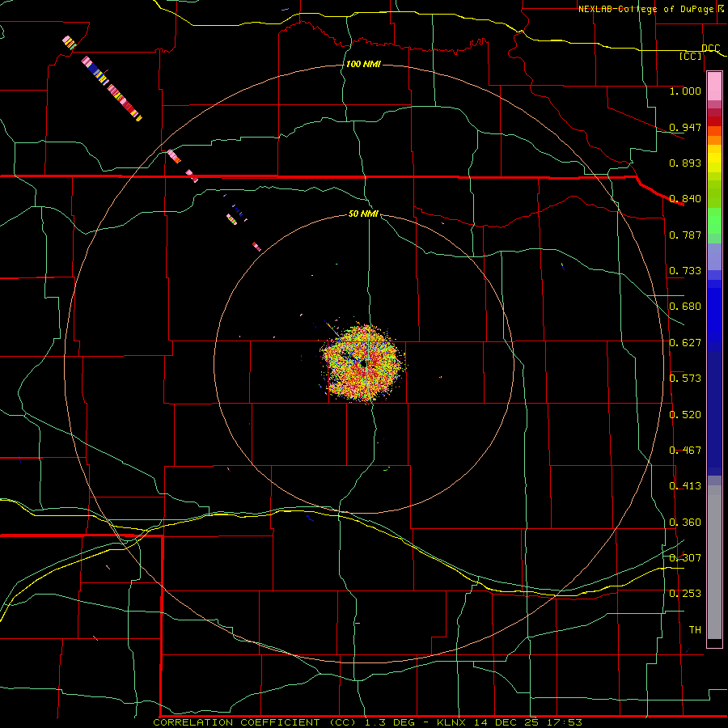
Task: Click the 0.360 color scale value
Action: point(685,523)
